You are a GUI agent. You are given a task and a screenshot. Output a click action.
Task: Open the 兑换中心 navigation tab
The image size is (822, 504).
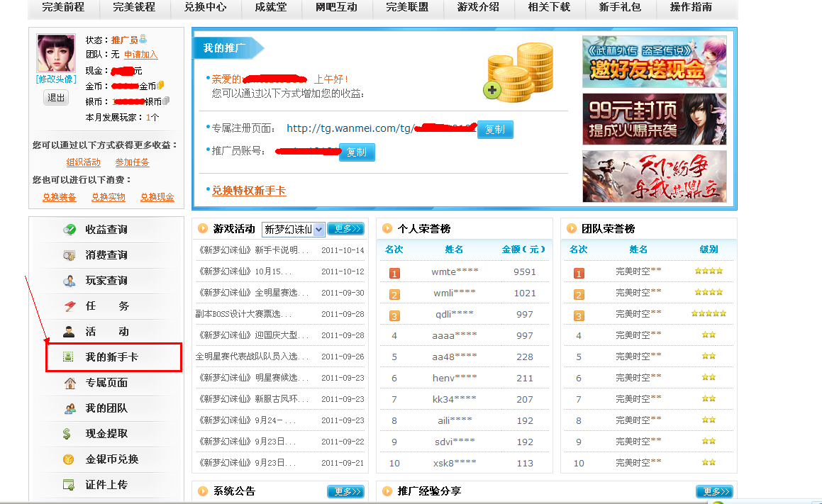(x=205, y=8)
